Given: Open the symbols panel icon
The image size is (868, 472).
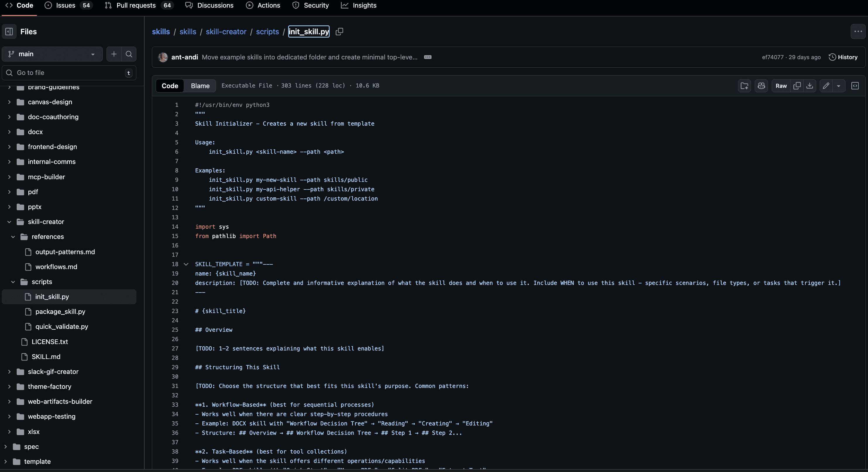Looking at the screenshot, I should pyautogui.click(x=855, y=85).
